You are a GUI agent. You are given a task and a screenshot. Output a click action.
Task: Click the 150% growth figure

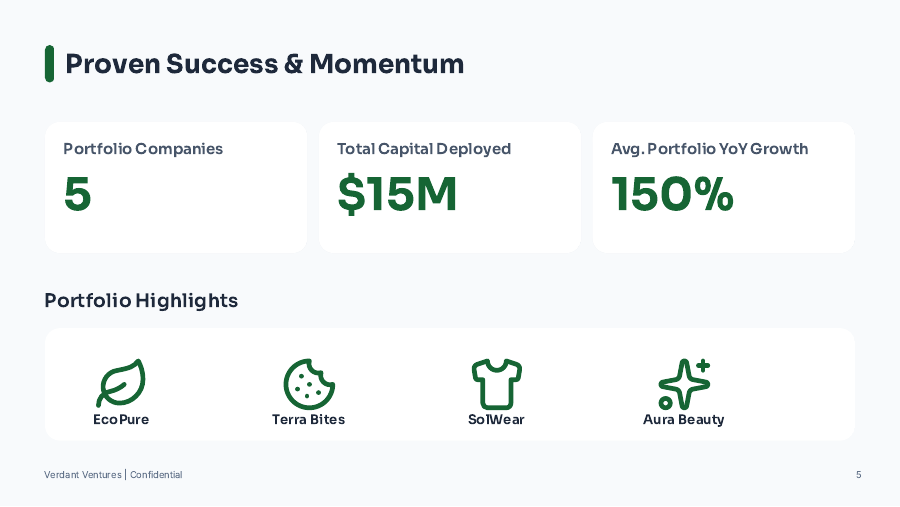[672, 195]
